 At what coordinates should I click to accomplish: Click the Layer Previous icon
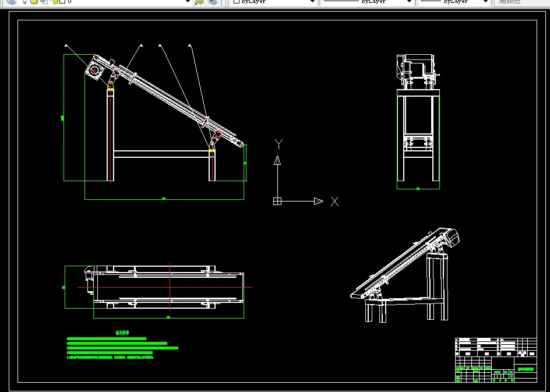(x=213, y=2)
